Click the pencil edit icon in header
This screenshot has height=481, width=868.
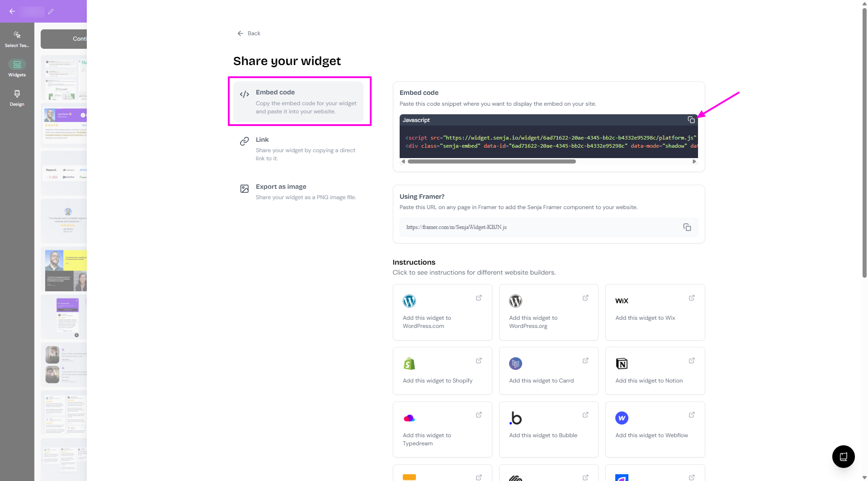point(51,11)
